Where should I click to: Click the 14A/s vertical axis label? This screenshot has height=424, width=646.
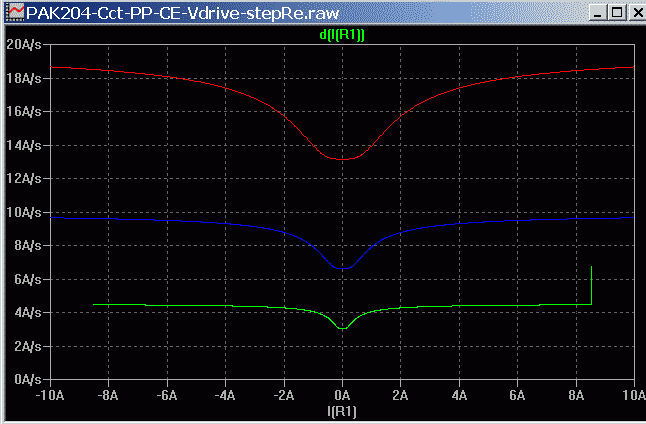[x=24, y=145]
